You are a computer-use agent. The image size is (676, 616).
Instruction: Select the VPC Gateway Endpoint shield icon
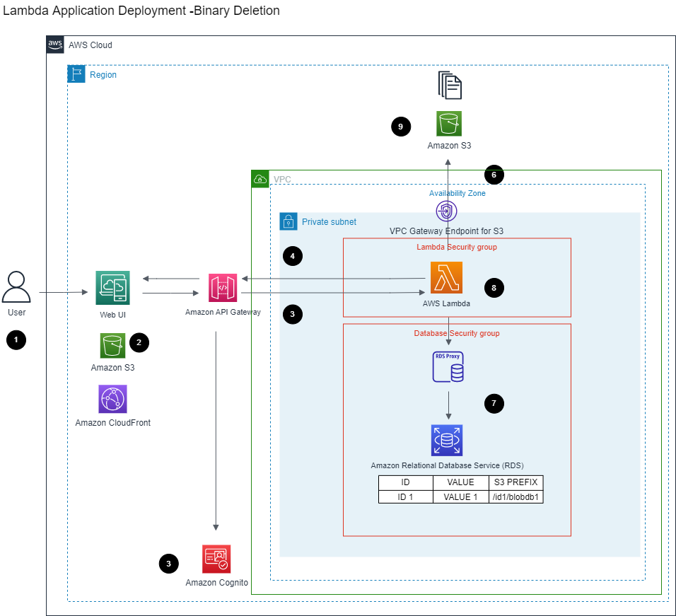click(x=446, y=211)
